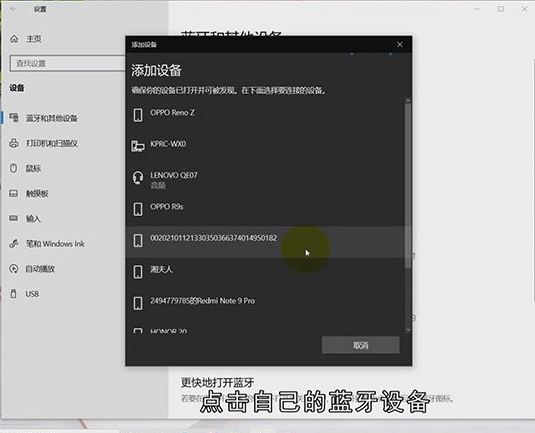Click the USB icon in sidebar

click(13, 293)
